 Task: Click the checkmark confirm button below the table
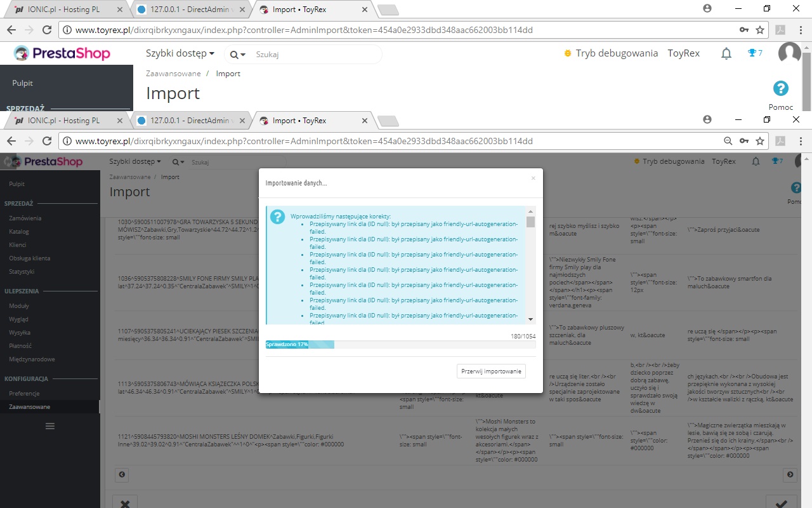(782, 504)
